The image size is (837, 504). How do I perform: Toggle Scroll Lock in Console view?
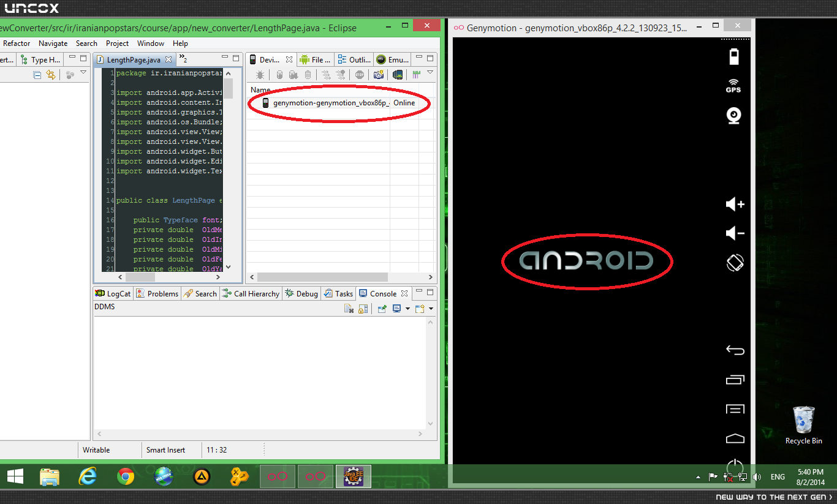click(363, 309)
